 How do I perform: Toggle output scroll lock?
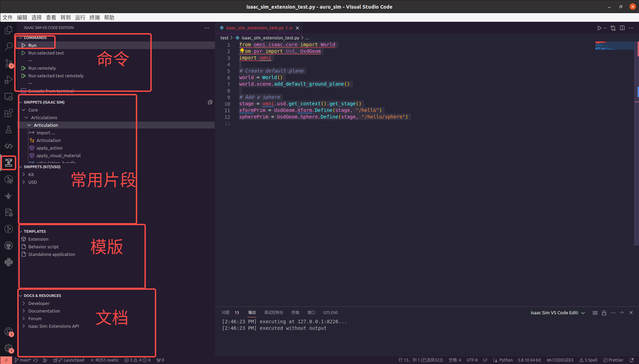pyautogui.click(x=604, y=313)
